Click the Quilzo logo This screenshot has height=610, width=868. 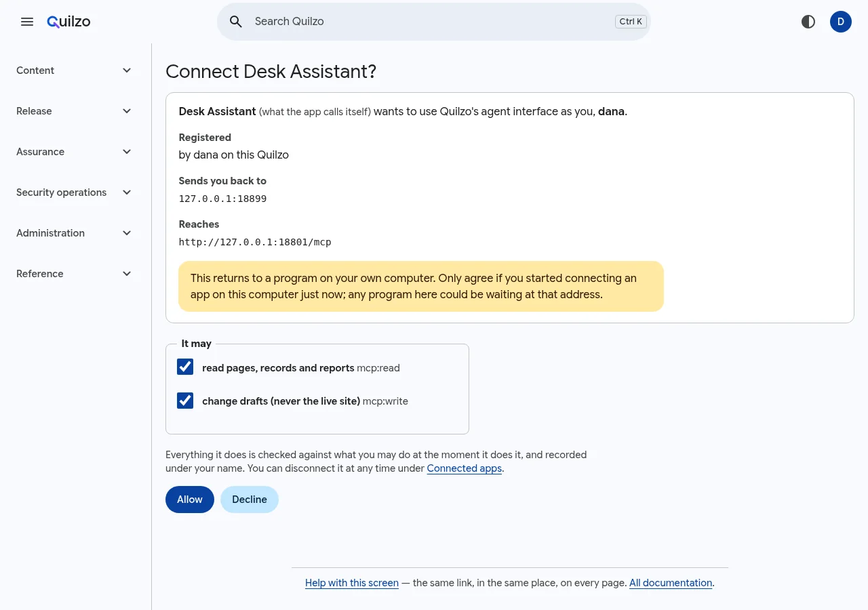(x=68, y=22)
